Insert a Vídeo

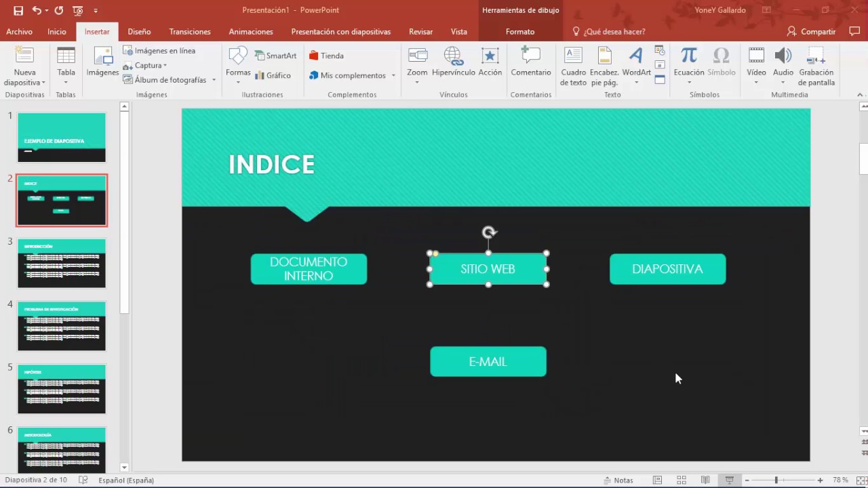756,66
